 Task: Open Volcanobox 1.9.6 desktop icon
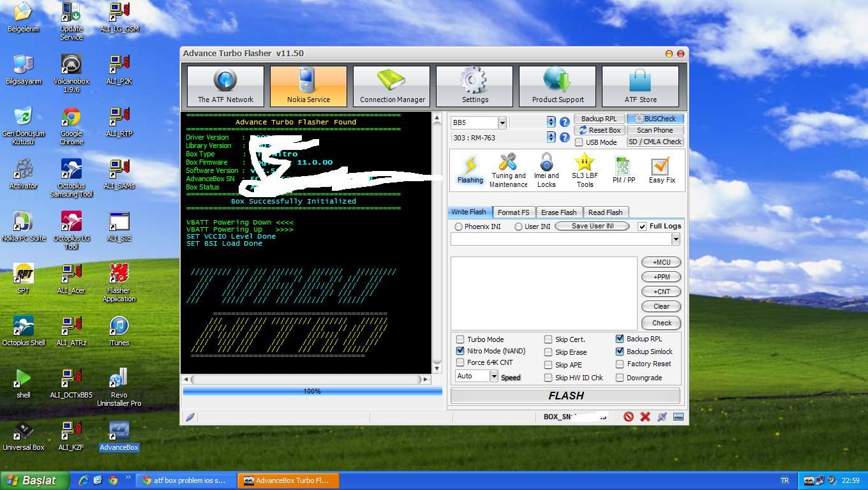pos(71,73)
